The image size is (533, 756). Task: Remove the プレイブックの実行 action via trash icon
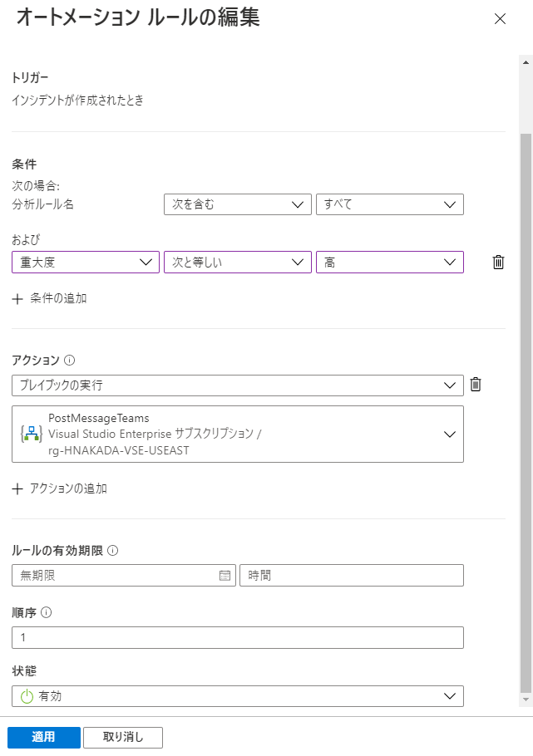[x=476, y=385]
